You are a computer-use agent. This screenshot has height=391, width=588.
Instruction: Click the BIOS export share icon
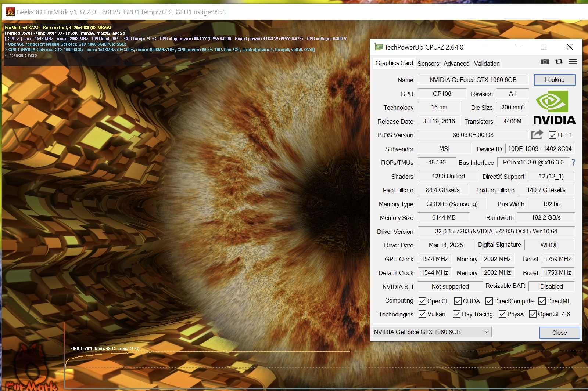pos(537,135)
